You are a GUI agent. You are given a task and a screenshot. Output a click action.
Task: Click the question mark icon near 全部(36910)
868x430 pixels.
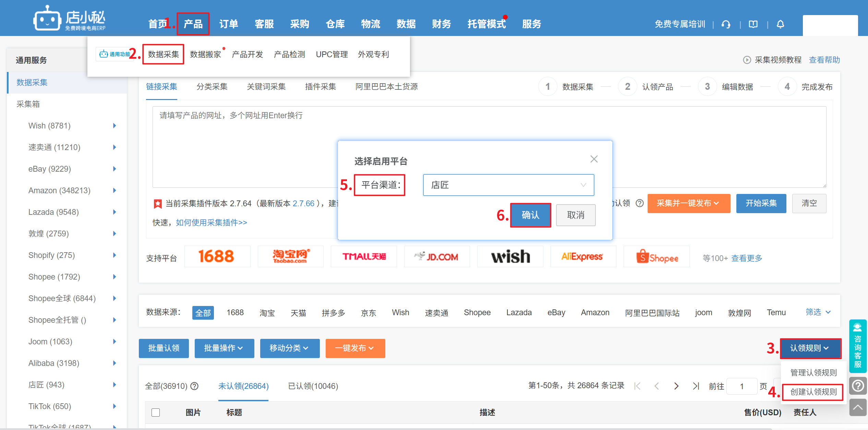[194, 386]
